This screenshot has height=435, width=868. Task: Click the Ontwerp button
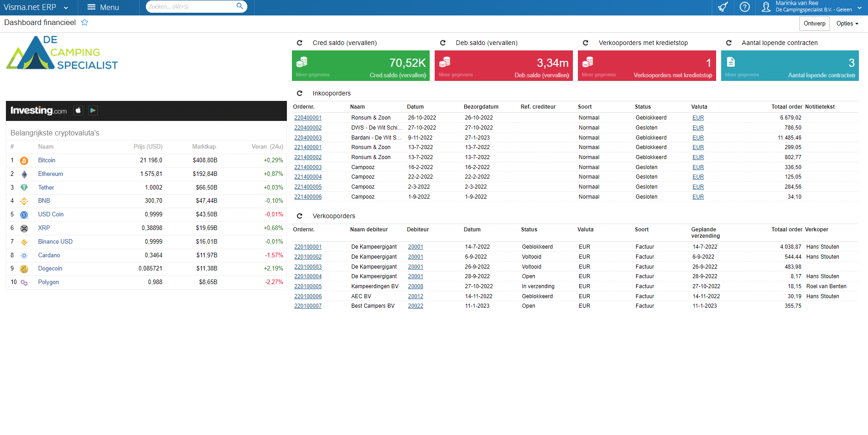click(x=814, y=24)
